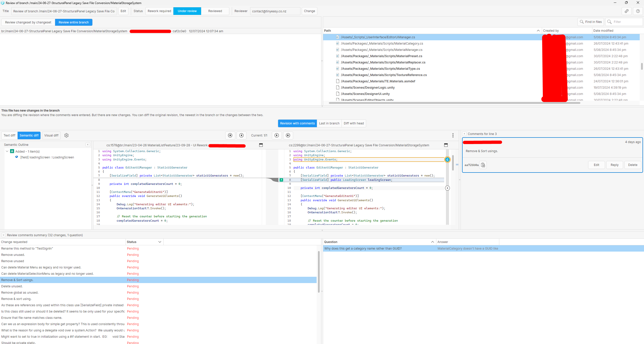This screenshot has height=344, width=644.
Task: Copy comment id aa72bb0a clipboard icon
Action: pyautogui.click(x=483, y=165)
